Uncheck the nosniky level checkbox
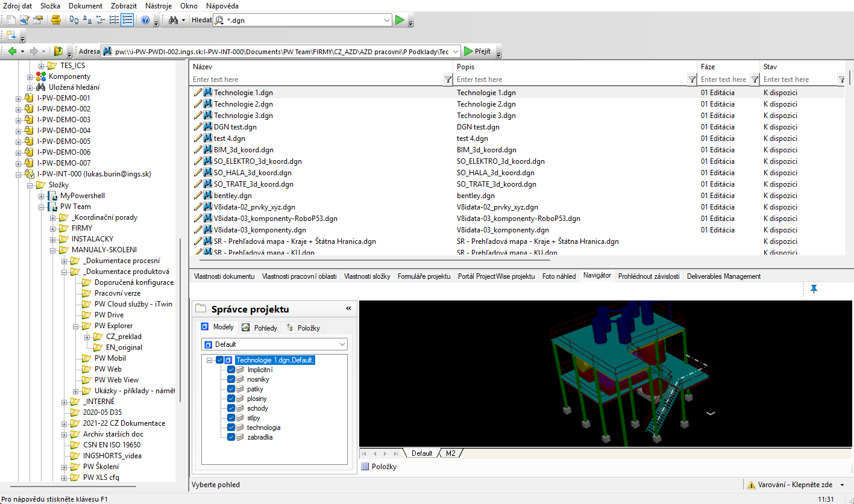The height and width of the screenshot is (504, 854). [x=231, y=379]
